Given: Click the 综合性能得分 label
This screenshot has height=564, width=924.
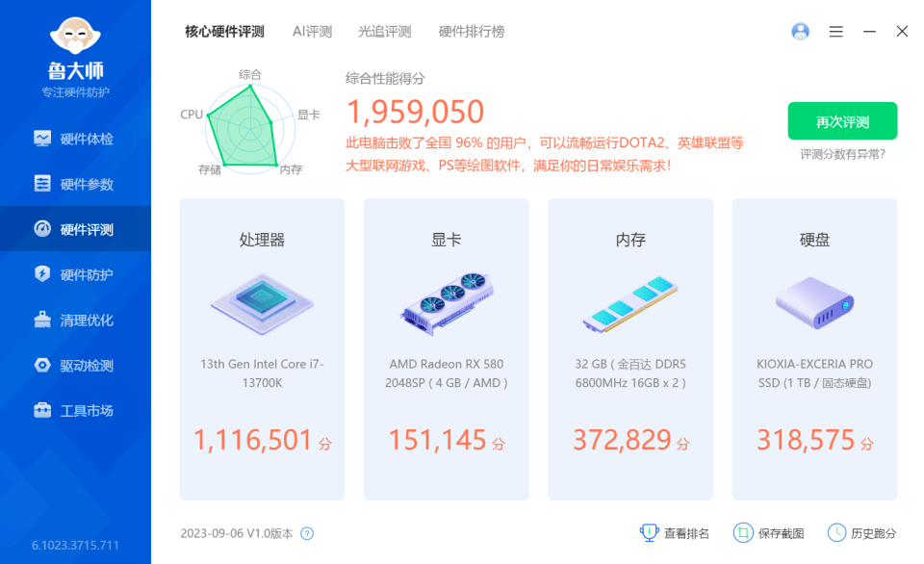Looking at the screenshot, I should click(385, 78).
